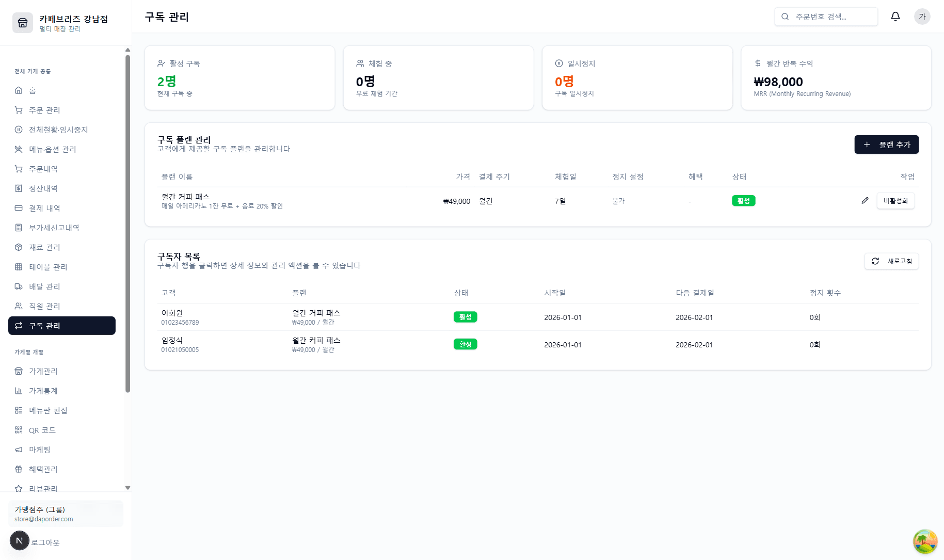Viewport: 944px width, 560px height.
Task: Open the palm tree floating icon
Action: click(925, 541)
